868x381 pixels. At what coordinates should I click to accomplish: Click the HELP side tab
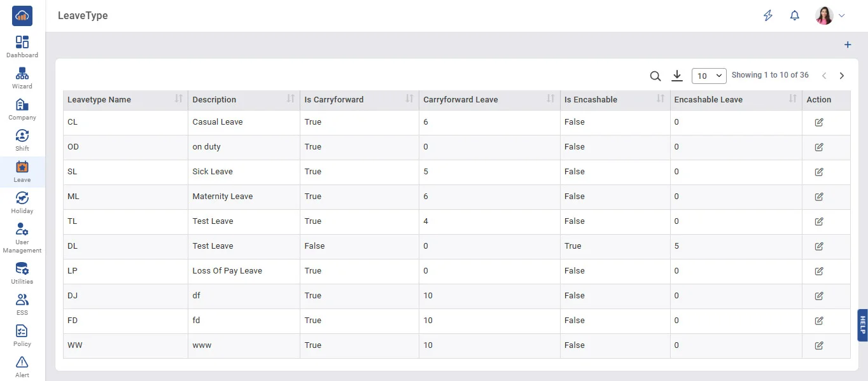[x=862, y=325]
